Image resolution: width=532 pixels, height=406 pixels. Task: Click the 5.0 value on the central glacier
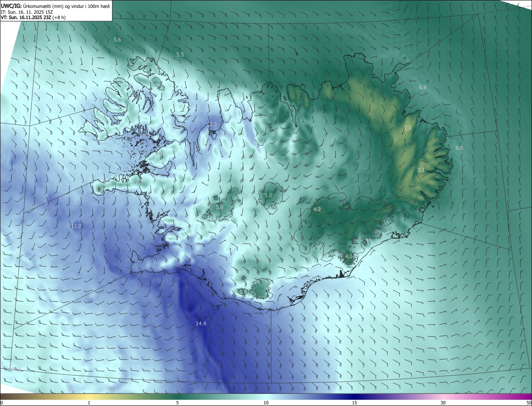(x=268, y=195)
